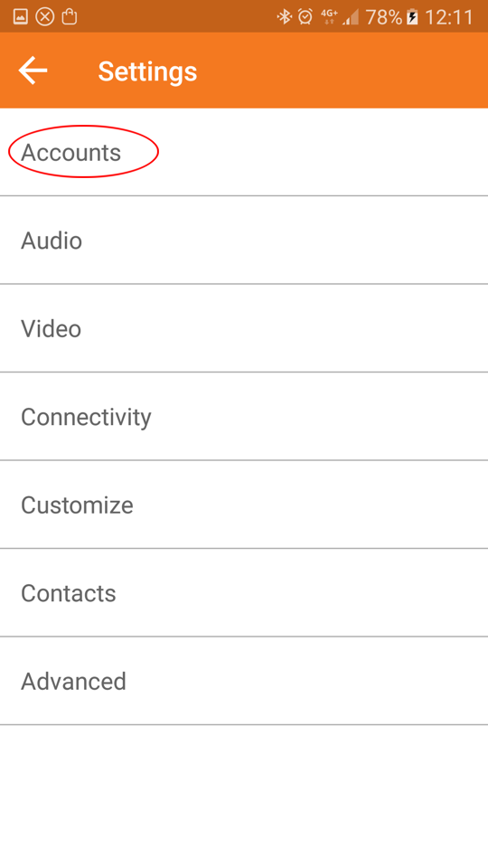This screenshot has height=868, width=488.
Task: Tap the 4G+ network indicator
Action: pos(329,16)
